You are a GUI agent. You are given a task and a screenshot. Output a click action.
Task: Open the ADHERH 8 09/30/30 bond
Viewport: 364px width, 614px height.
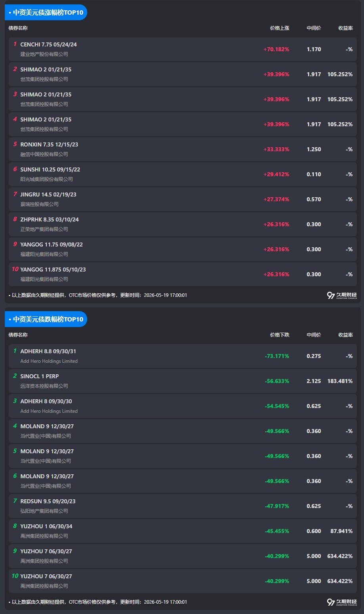pyautogui.click(x=183, y=406)
